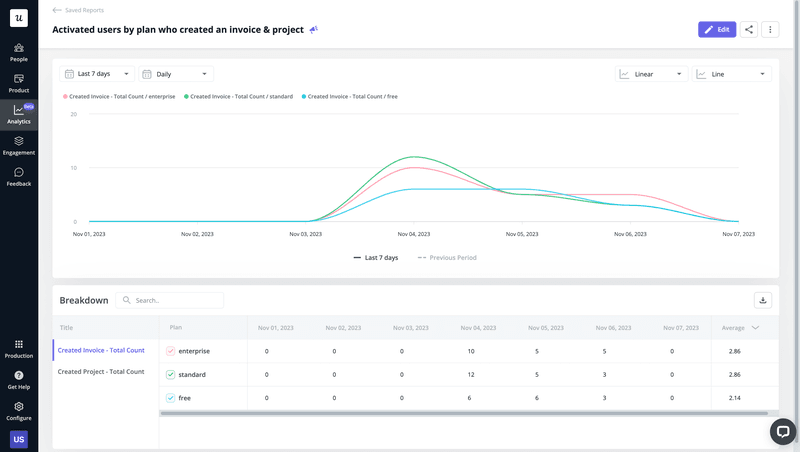Open Feedback from the sidebar

19,177
